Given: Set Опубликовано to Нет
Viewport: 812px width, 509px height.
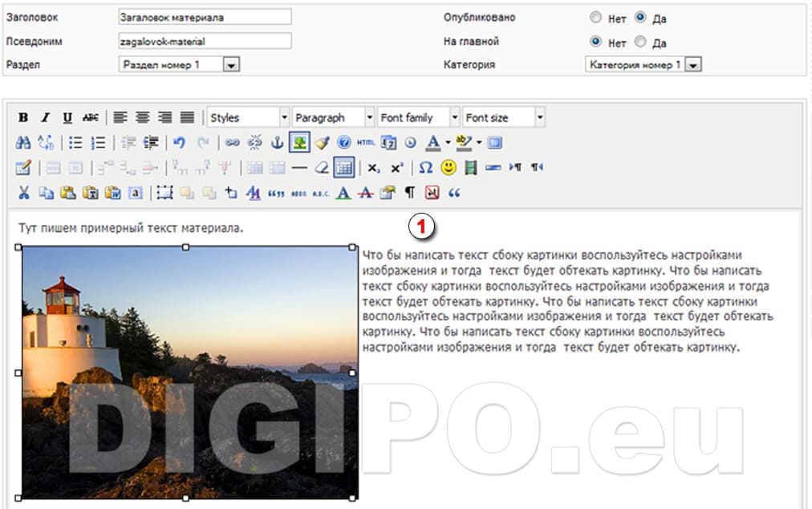Looking at the screenshot, I should point(595,18).
